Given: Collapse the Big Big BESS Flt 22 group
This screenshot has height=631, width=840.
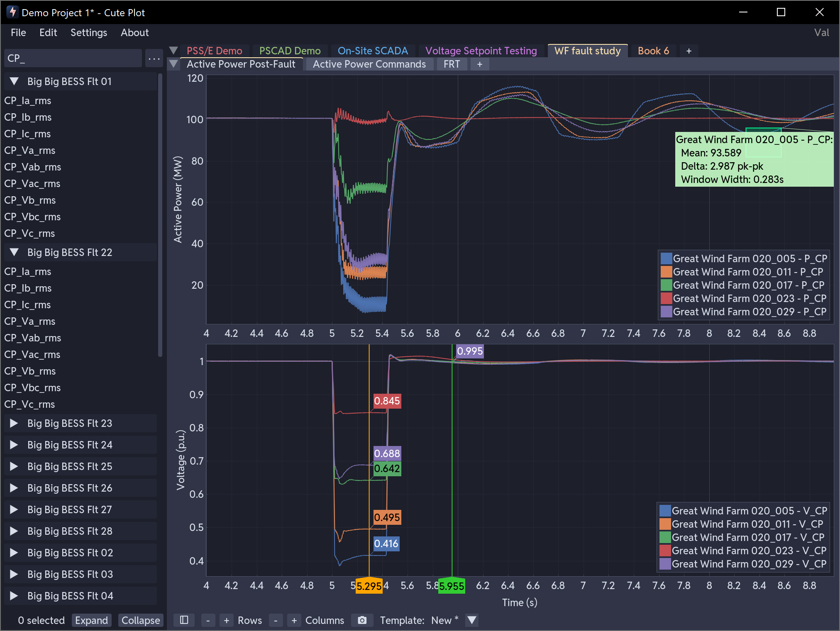Looking at the screenshot, I should [14, 252].
